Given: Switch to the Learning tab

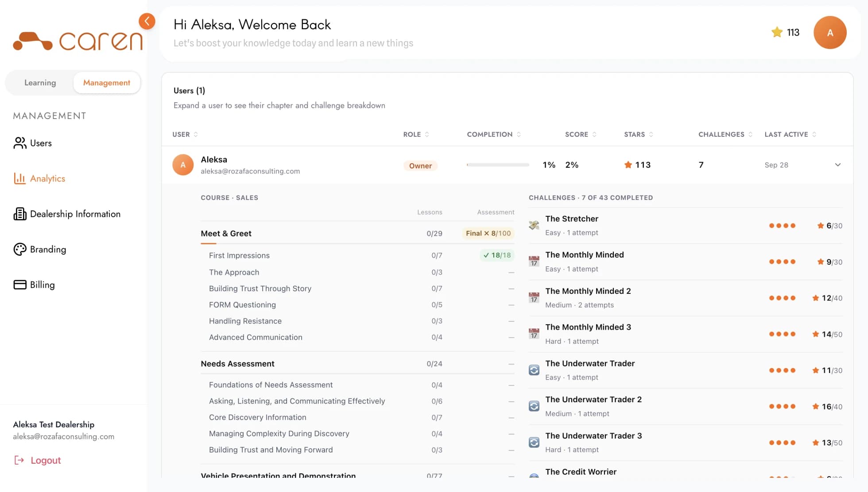Looking at the screenshot, I should click(40, 83).
